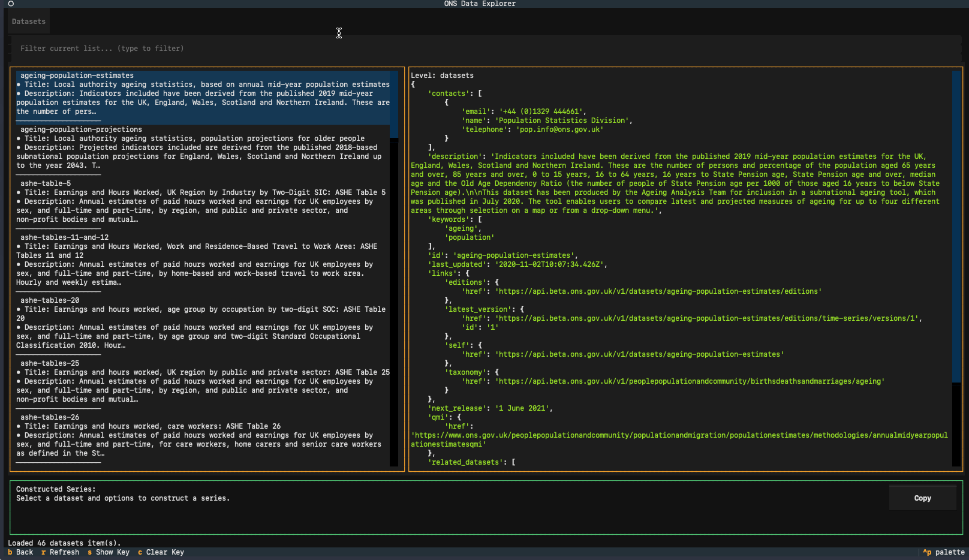The width and height of the screenshot is (969, 560).
Task: Click the 'Loaded 46 datasets item(s).' status
Action: coord(64,543)
